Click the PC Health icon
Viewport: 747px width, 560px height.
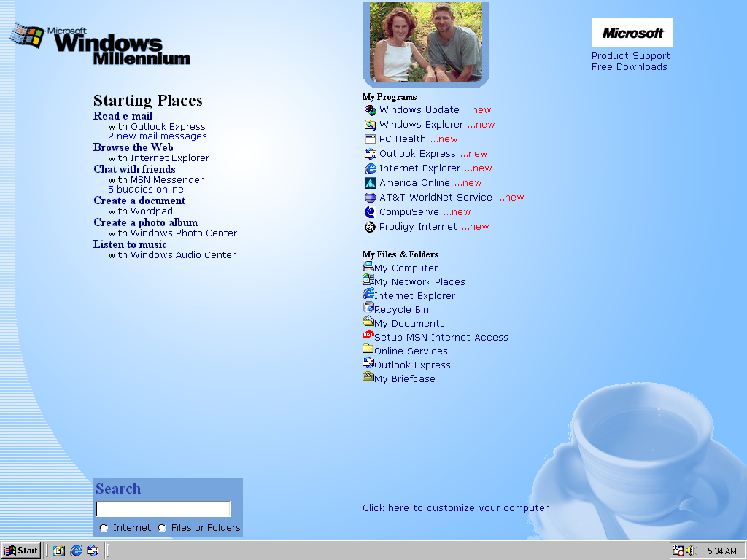point(371,139)
